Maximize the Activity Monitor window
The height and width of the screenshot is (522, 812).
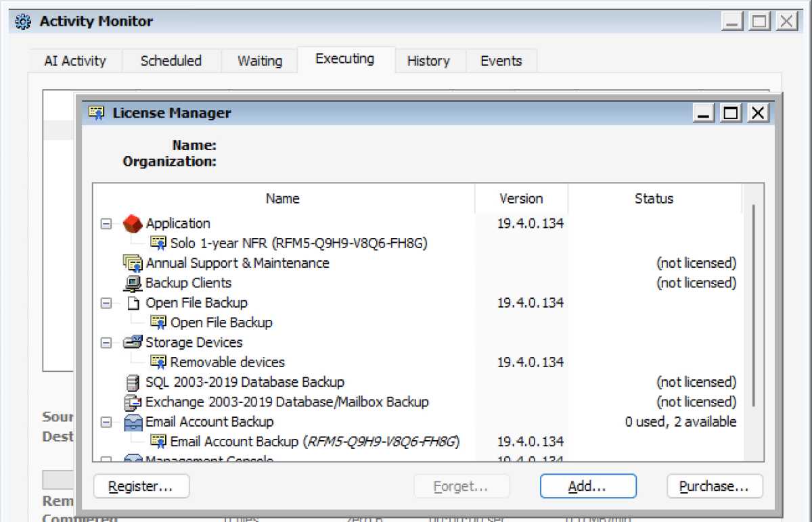[760, 21]
